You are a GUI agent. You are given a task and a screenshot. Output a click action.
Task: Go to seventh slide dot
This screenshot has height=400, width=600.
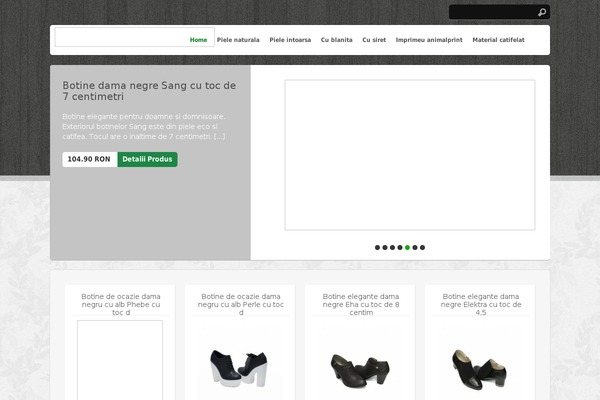pyautogui.click(x=422, y=248)
